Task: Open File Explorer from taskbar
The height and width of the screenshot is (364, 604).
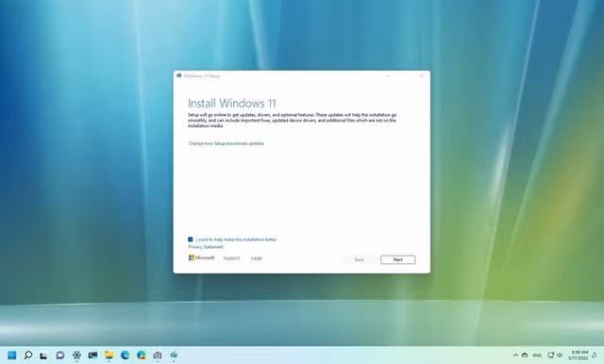Action: 109,355
